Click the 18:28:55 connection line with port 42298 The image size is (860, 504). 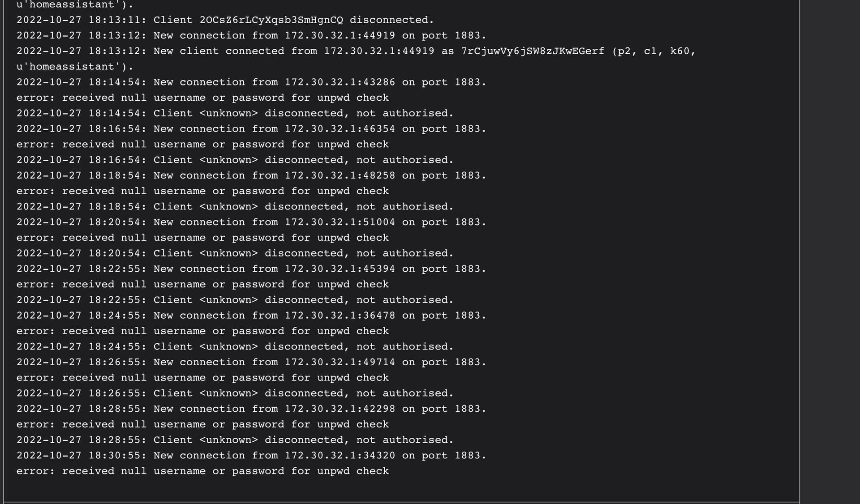[251, 409]
